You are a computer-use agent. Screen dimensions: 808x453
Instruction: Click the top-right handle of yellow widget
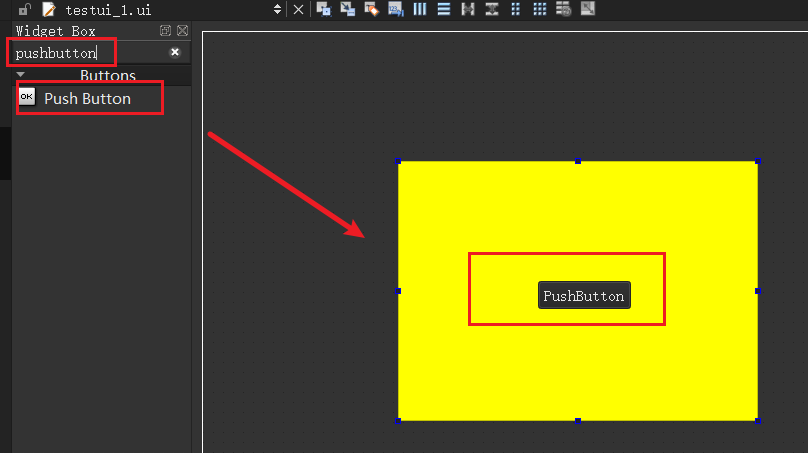tap(758, 161)
